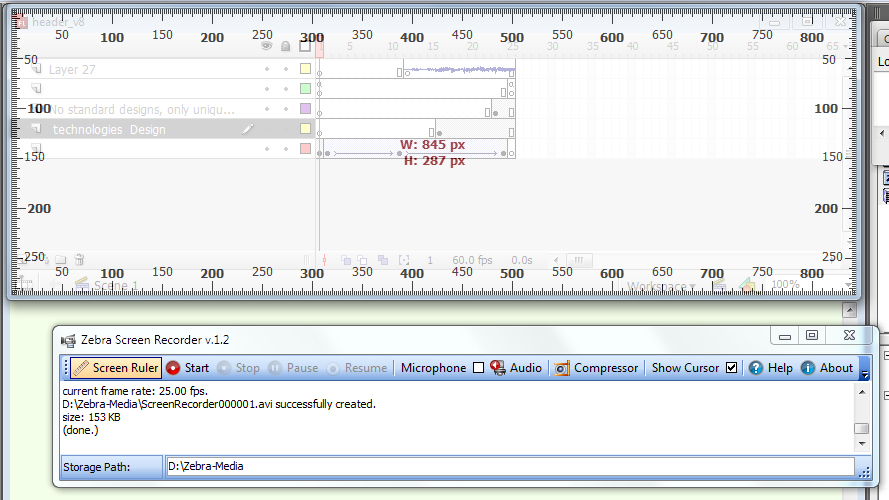
Task: Click the 'size: 153 KB' log line
Action: click(91, 417)
